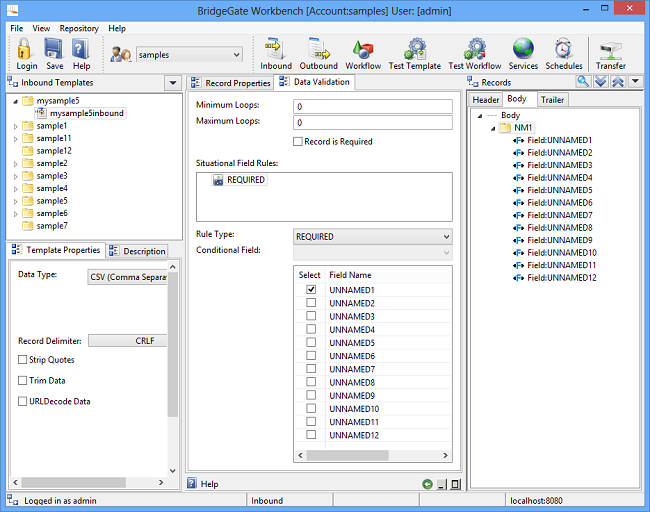The width and height of the screenshot is (650, 512).
Task: Click the Login padlock icon
Action: 25,49
